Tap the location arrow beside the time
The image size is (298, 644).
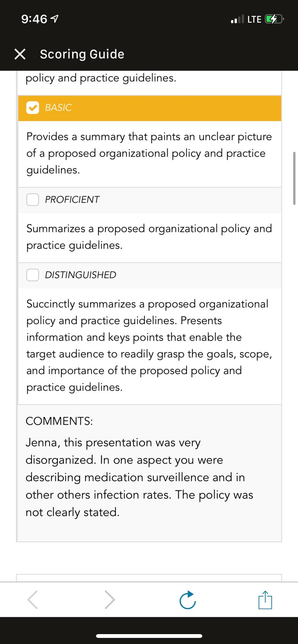(x=54, y=19)
